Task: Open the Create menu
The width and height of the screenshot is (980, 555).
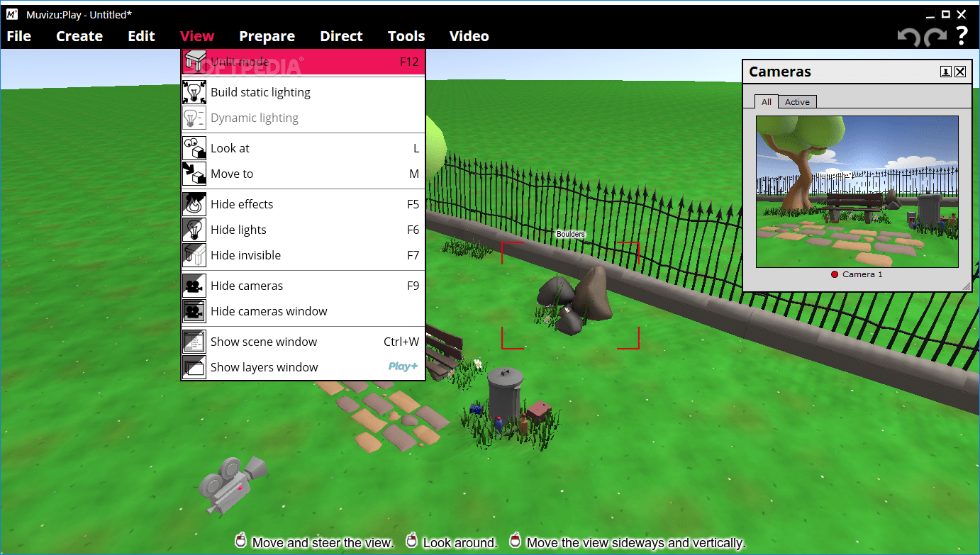Action: tap(79, 36)
